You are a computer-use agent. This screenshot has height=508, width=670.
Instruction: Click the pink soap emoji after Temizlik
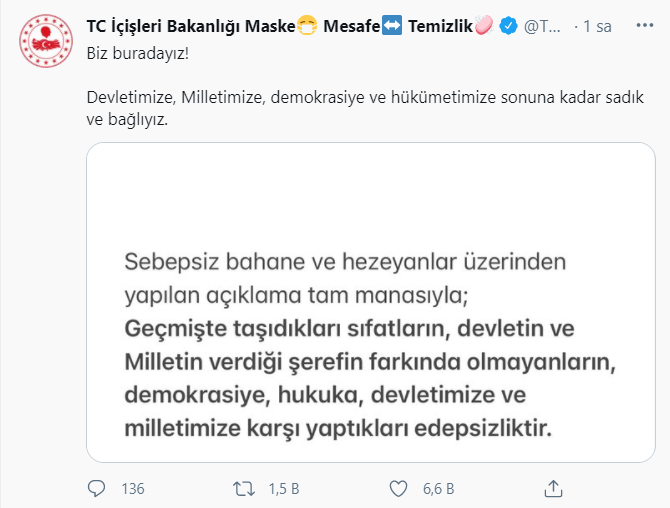tap(484, 25)
